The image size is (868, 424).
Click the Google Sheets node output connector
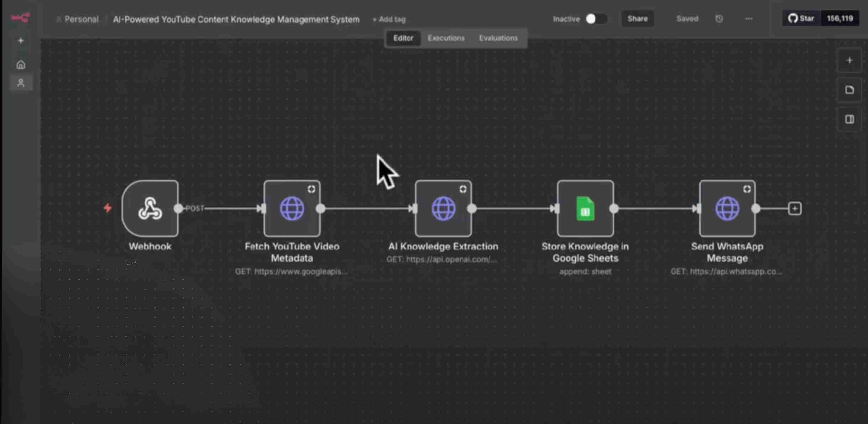click(x=614, y=208)
